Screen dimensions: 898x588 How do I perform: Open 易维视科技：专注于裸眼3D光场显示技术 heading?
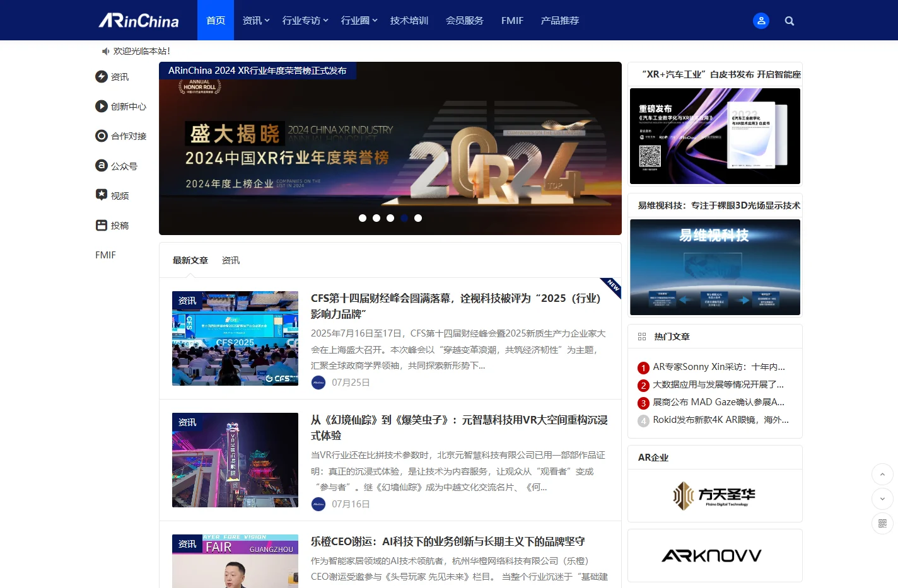tap(719, 205)
